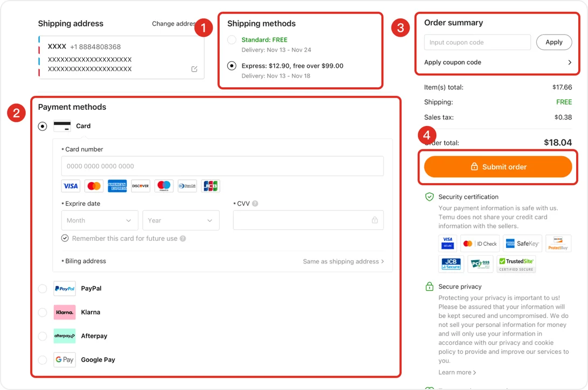This screenshot has height=390, width=588.
Task: Click the JCB card brand icon
Action: coord(209,186)
